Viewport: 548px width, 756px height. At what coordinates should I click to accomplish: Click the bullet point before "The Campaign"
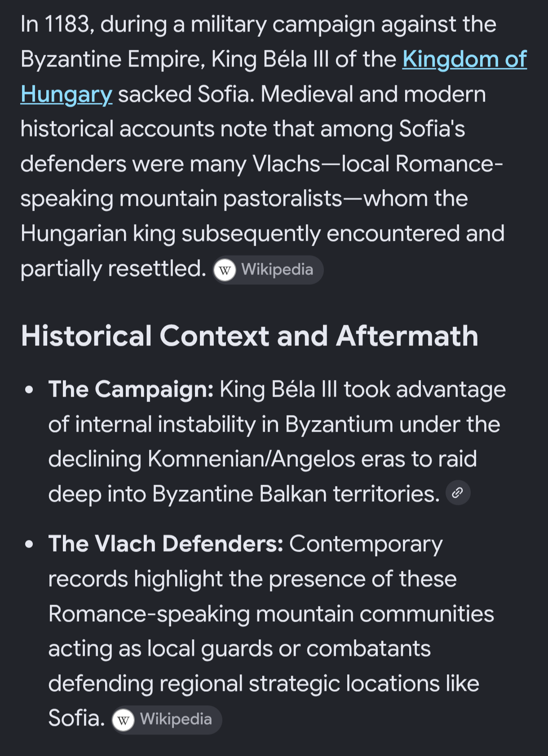point(30,390)
